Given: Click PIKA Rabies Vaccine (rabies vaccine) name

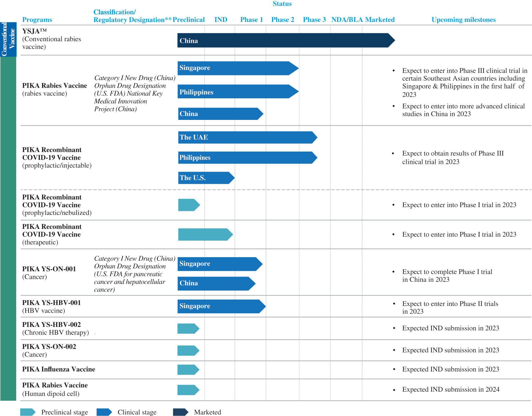Looking at the screenshot, I should pyautogui.click(x=55, y=89).
